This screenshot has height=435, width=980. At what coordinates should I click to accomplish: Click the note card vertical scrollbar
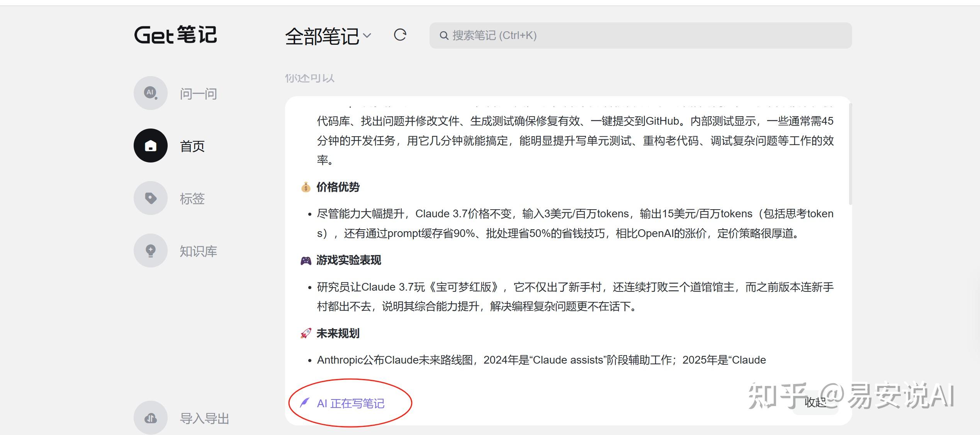[x=850, y=154]
